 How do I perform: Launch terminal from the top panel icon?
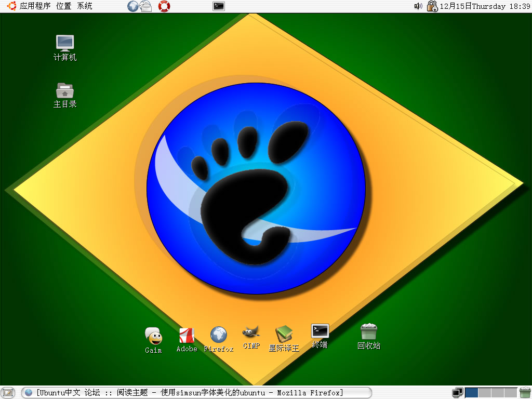(219, 6)
